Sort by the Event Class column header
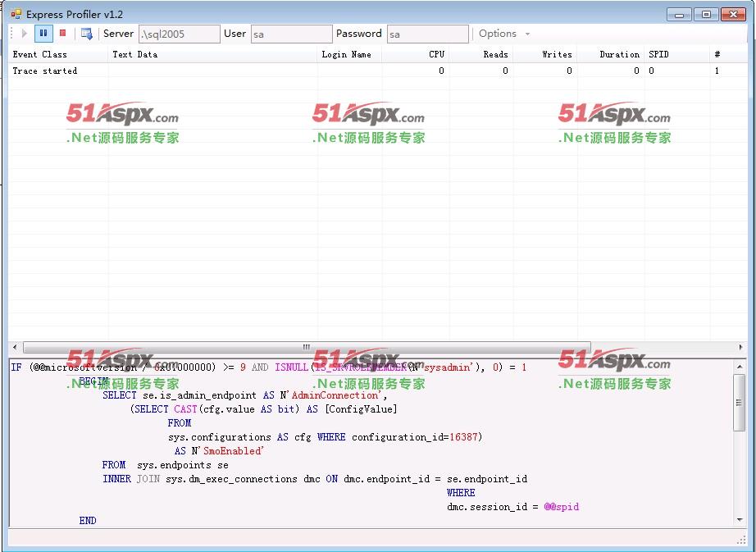 [x=58, y=54]
